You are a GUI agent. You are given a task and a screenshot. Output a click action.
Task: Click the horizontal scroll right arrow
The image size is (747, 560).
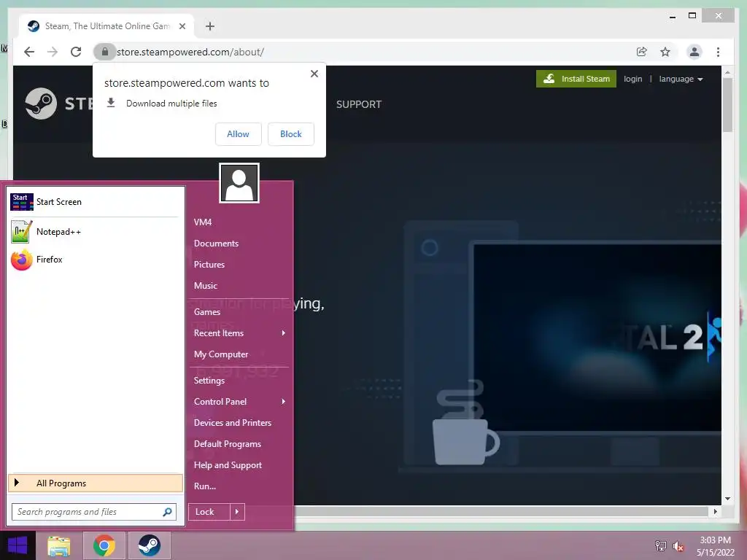click(715, 511)
